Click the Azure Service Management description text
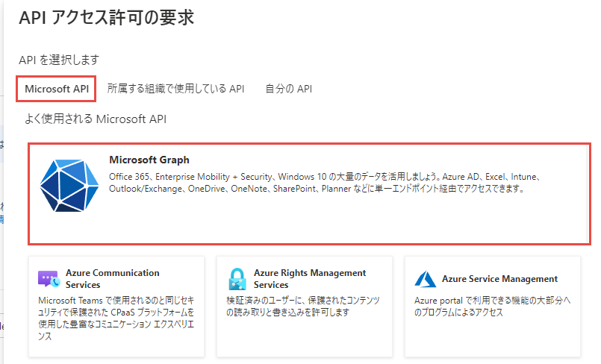 click(x=493, y=306)
